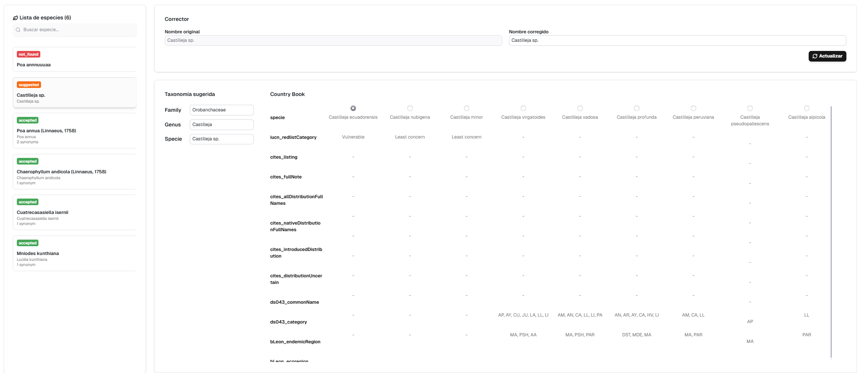Click the Specie taxonomy input field
The image size is (868, 377).
click(221, 139)
